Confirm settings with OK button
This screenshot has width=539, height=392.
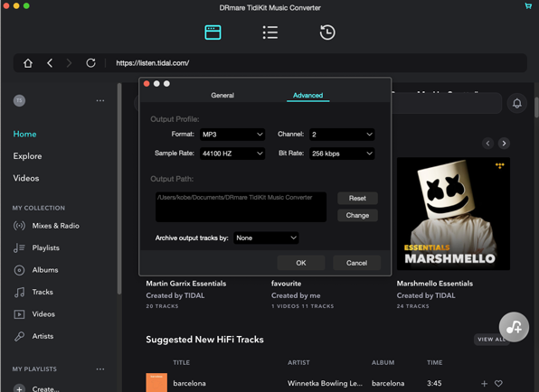coord(301,263)
